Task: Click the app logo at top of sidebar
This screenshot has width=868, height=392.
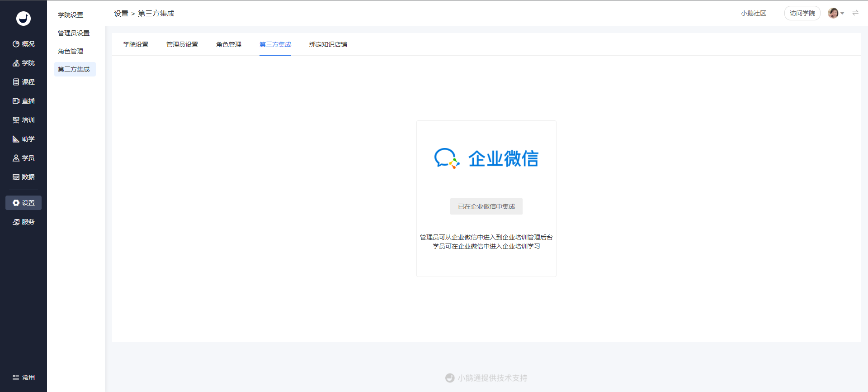Action: (24, 19)
